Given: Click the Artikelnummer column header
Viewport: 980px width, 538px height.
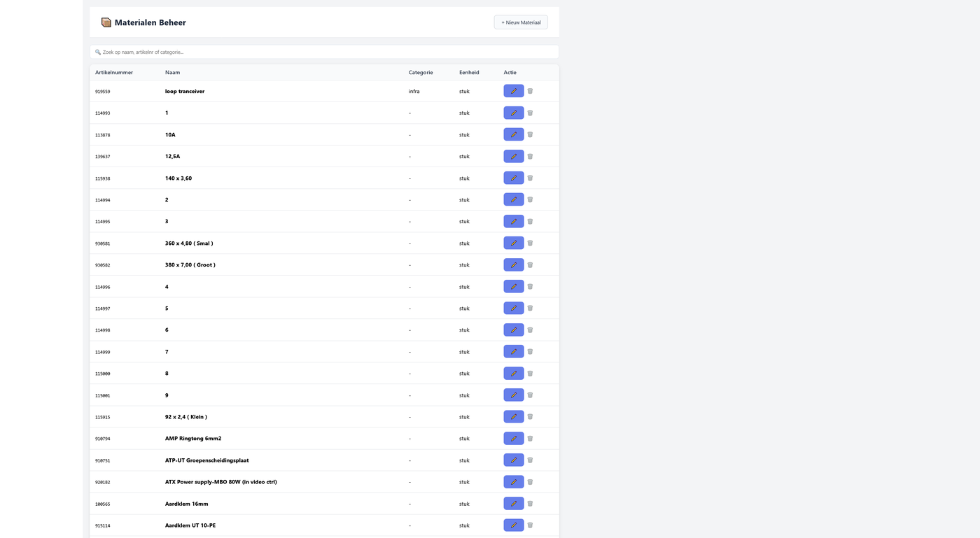Looking at the screenshot, I should coord(114,72).
